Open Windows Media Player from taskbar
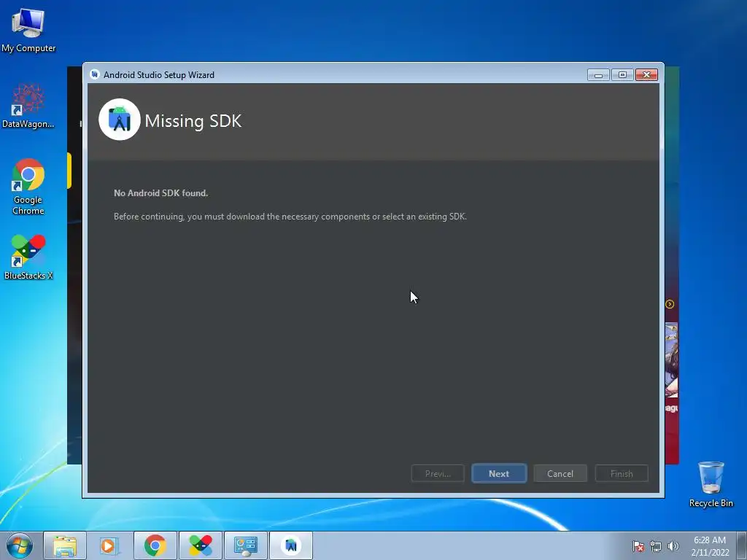This screenshot has height=560, width=747. (x=109, y=545)
